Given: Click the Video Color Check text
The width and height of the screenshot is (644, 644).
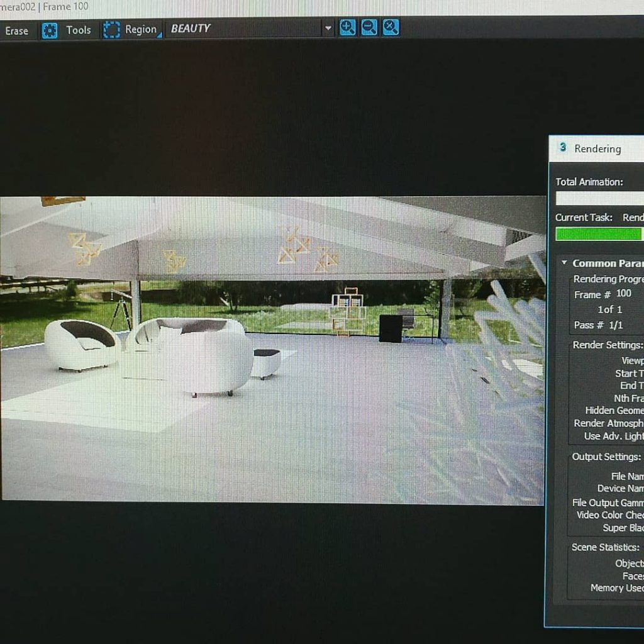Looking at the screenshot, I should [610, 515].
